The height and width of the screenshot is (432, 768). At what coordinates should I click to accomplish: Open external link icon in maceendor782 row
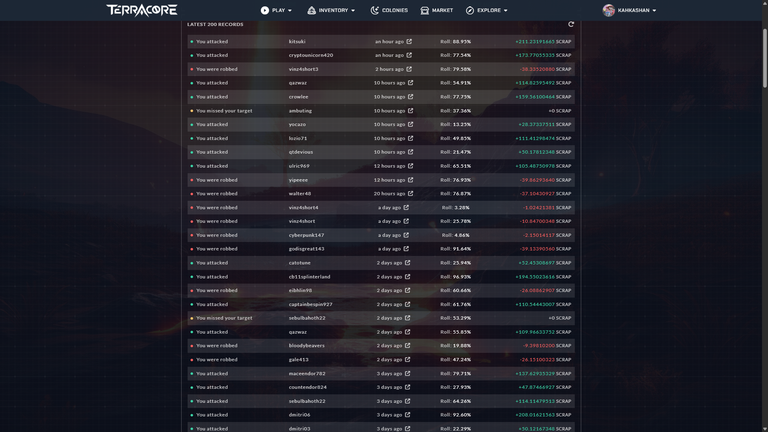[x=408, y=374]
